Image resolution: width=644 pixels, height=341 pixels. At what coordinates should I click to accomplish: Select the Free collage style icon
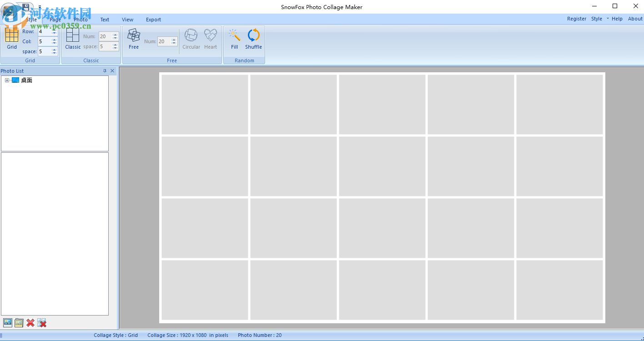tap(134, 35)
